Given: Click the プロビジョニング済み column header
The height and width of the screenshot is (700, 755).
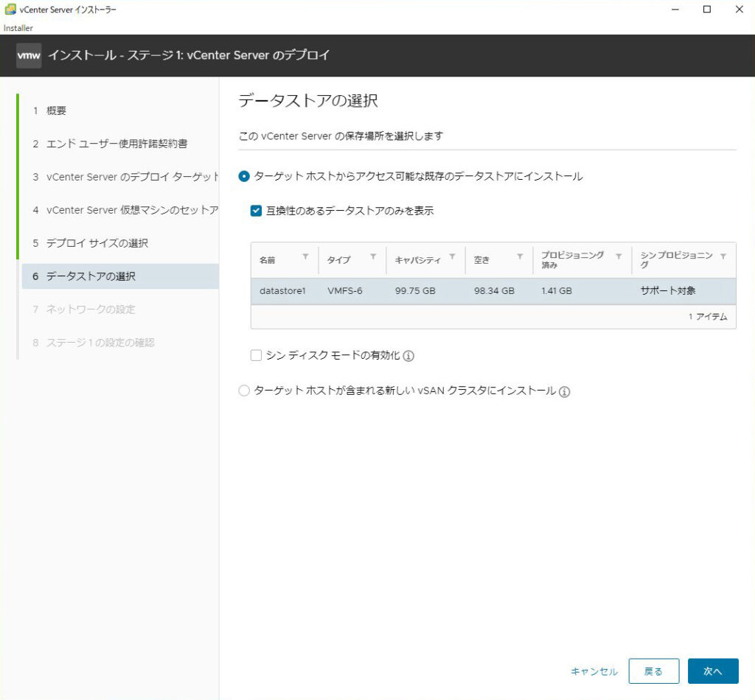Looking at the screenshot, I should [572, 260].
